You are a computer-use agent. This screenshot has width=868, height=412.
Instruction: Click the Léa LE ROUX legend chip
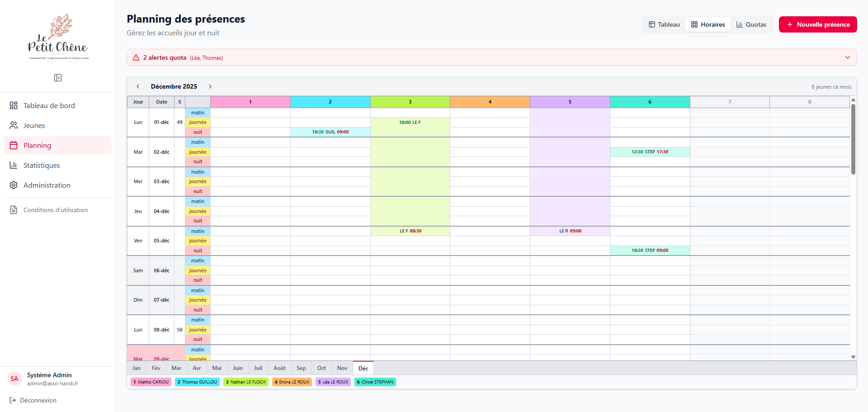[333, 382]
